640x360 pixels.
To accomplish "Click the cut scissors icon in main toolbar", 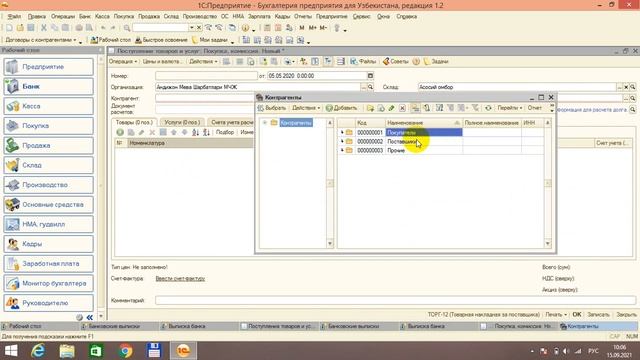I will point(44,28).
